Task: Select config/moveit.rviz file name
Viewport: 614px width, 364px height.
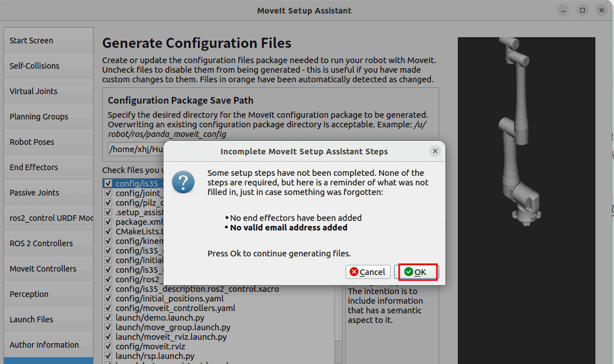Action: 151,347
